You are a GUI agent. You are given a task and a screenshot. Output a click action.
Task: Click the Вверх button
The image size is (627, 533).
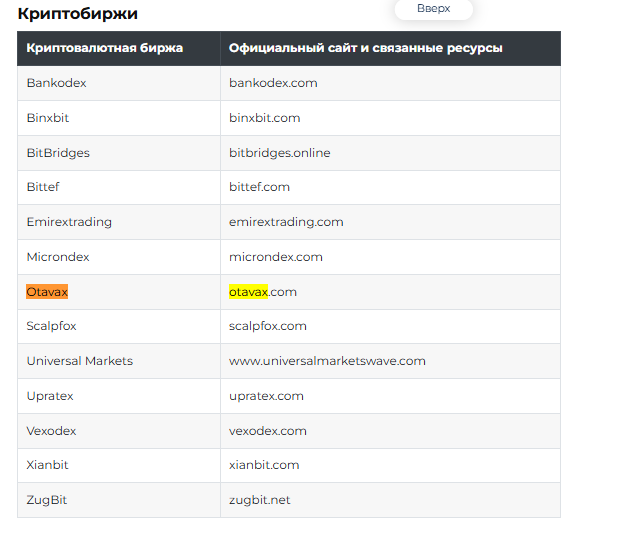pyautogui.click(x=433, y=9)
